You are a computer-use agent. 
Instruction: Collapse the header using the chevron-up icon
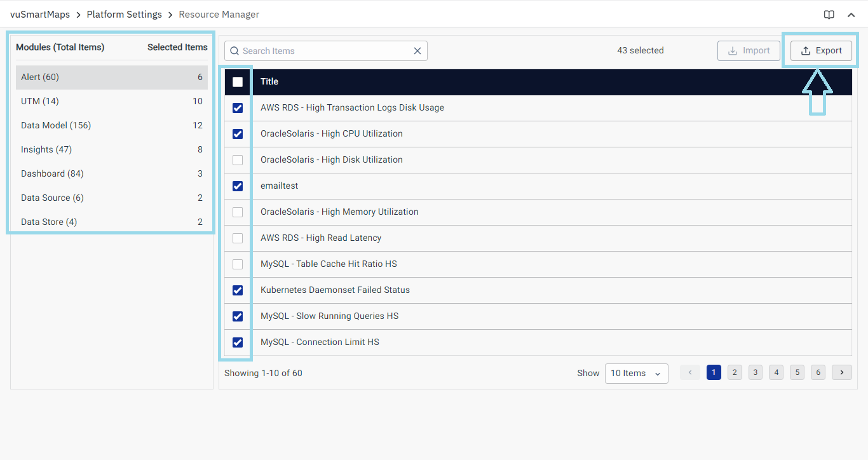point(851,15)
